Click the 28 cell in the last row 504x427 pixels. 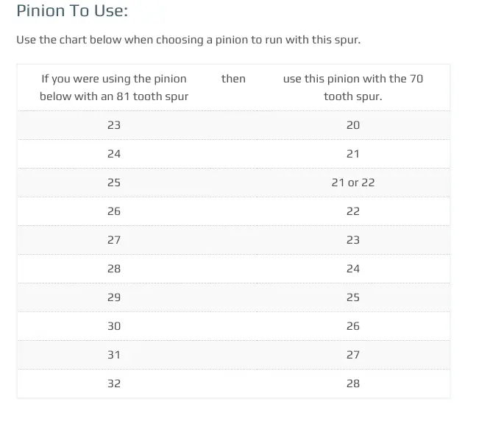pyautogui.click(x=353, y=384)
